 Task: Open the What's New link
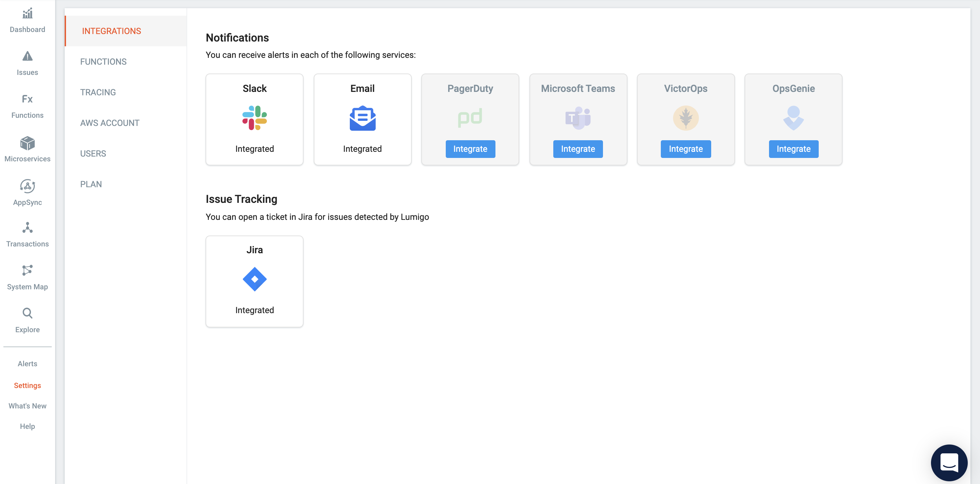point(27,406)
